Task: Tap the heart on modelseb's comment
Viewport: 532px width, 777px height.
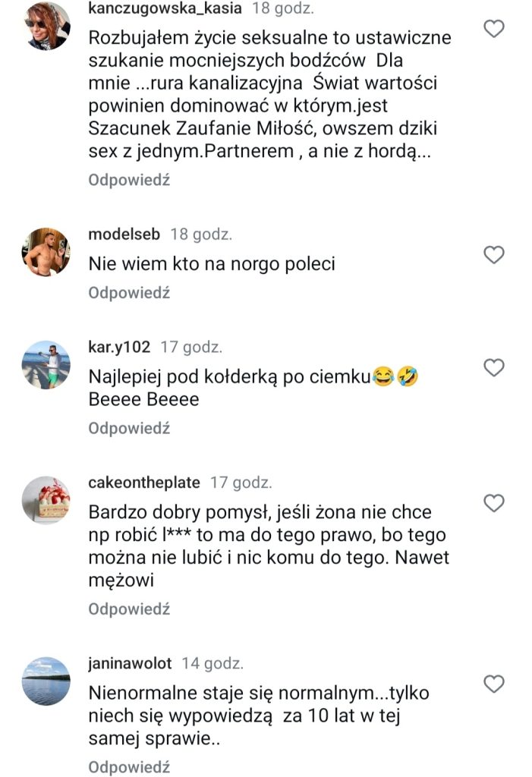Action: pos(494,255)
